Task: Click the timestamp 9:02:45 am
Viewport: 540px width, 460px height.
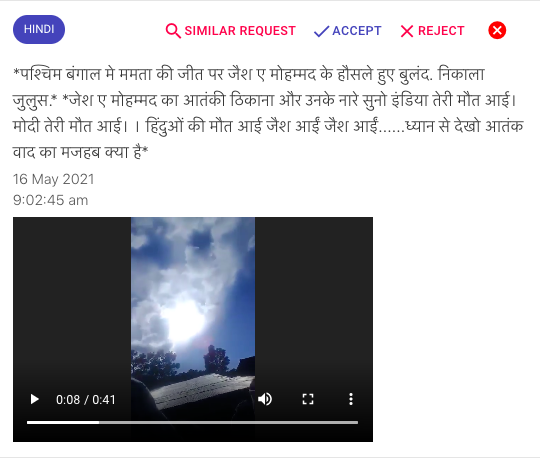Action: (51, 200)
